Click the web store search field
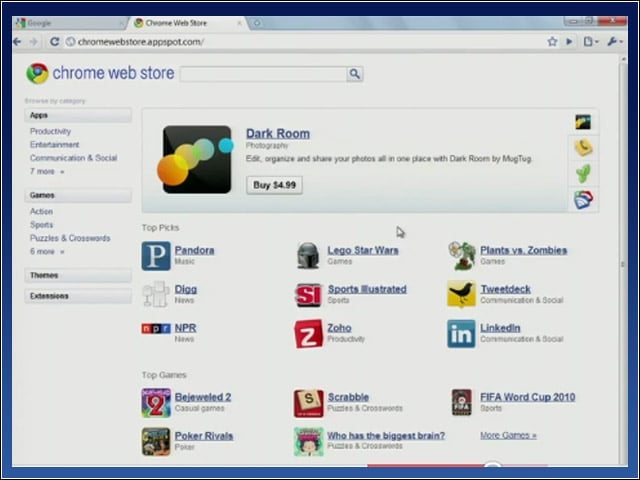Image resolution: width=640 pixels, height=480 pixels. [x=263, y=74]
